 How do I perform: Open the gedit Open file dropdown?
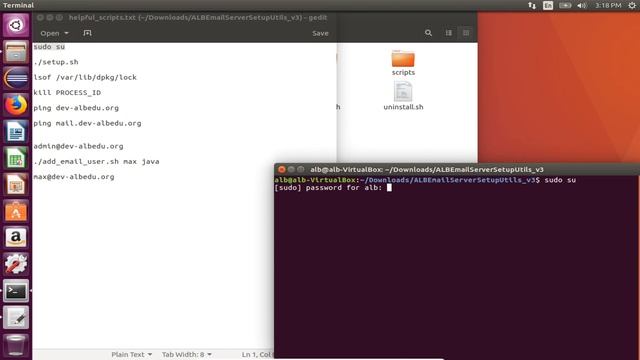[x=54, y=33]
